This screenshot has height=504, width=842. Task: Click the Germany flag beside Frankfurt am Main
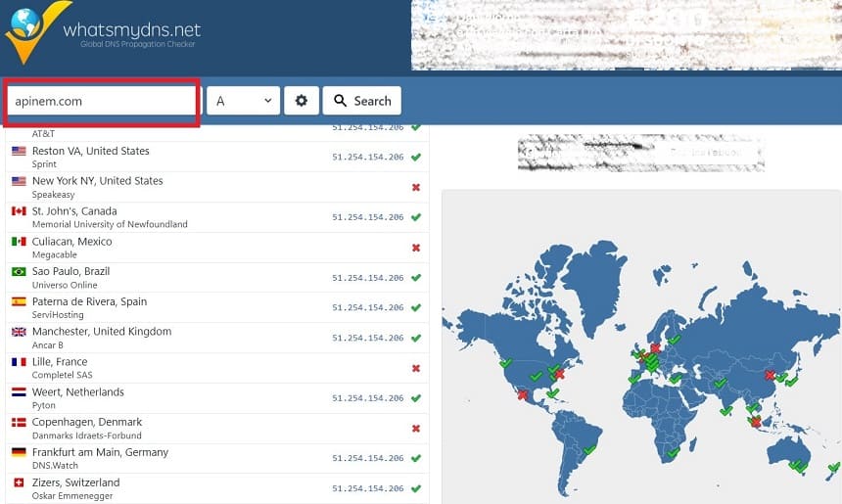tap(19, 452)
